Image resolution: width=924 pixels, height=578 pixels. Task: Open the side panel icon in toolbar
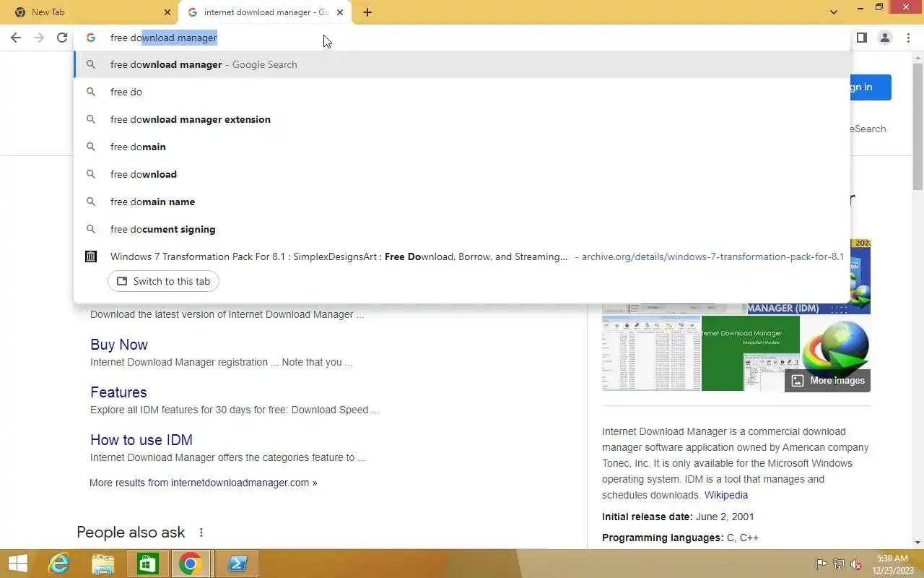[x=861, y=38]
